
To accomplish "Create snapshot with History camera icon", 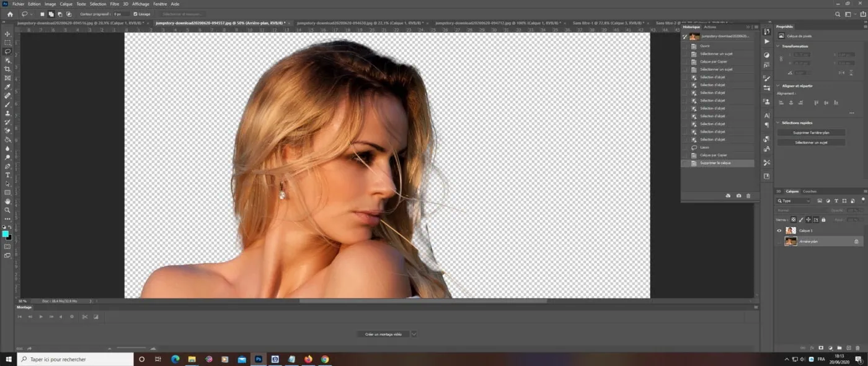I will pos(738,196).
